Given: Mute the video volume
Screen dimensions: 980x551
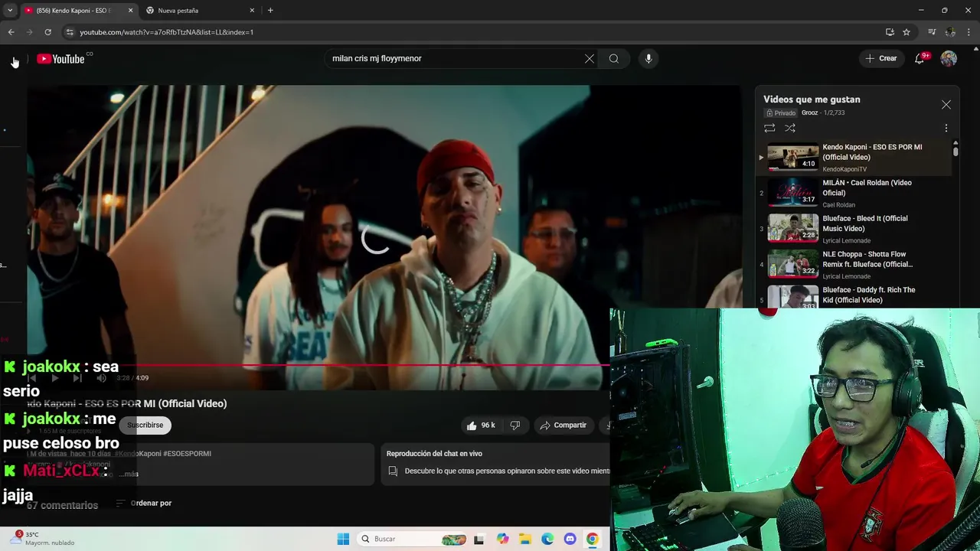Looking at the screenshot, I should (101, 378).
